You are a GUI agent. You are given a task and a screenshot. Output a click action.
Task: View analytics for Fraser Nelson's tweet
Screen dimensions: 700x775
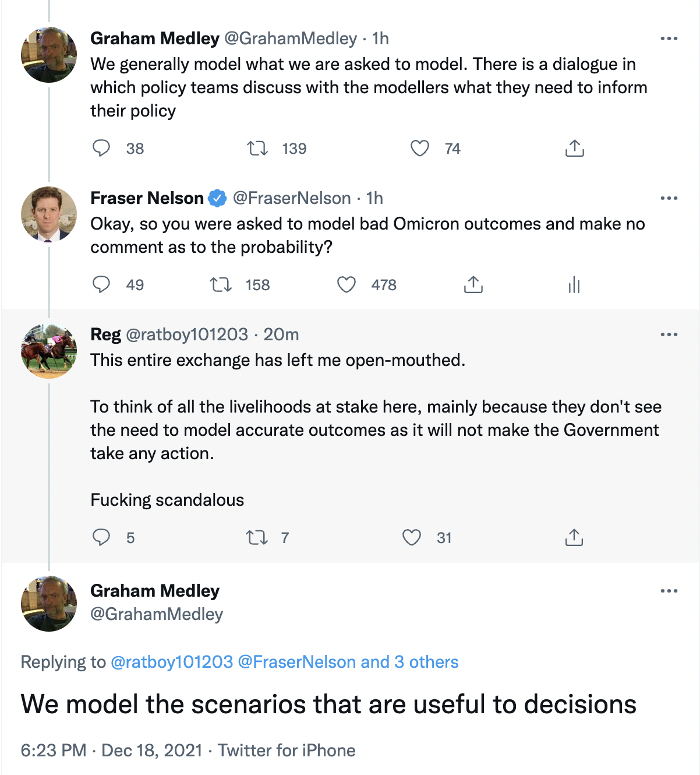[x=574, y=284]
